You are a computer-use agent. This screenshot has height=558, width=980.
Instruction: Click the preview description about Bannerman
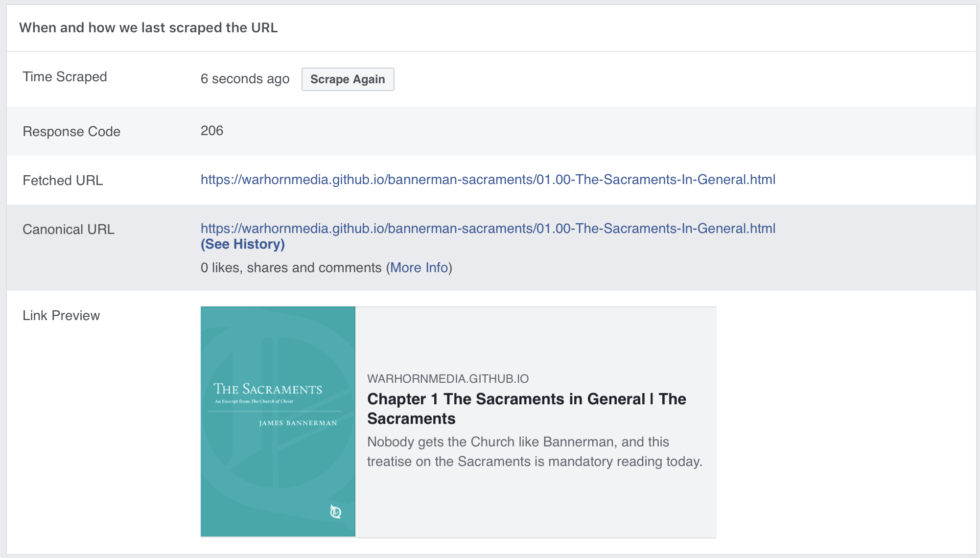click(x=534, y=452)
